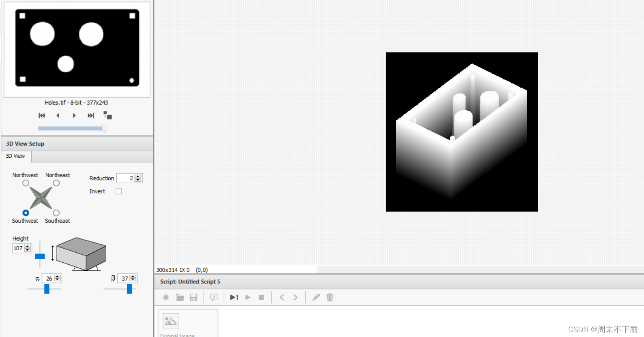644x337 pixels.
Task: Click the Edit Step pencil icon
Action: click(316, 297)
